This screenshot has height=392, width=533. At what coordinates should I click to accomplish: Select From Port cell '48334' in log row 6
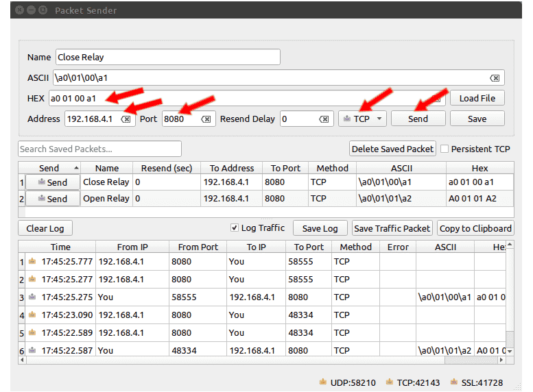pos(198,350)
